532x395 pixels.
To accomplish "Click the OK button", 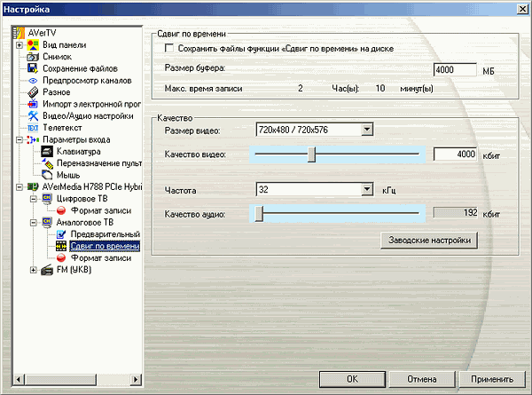I will point(352,379).
